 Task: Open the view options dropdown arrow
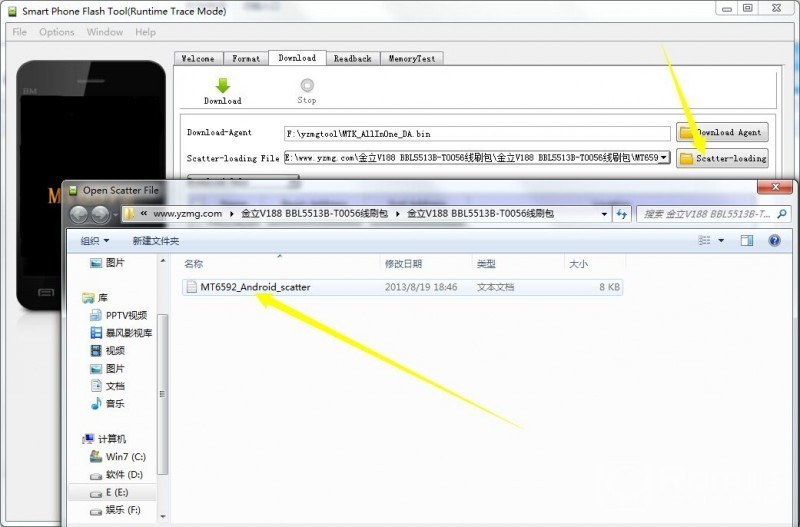pyautogui.click(x=721, y=240)
